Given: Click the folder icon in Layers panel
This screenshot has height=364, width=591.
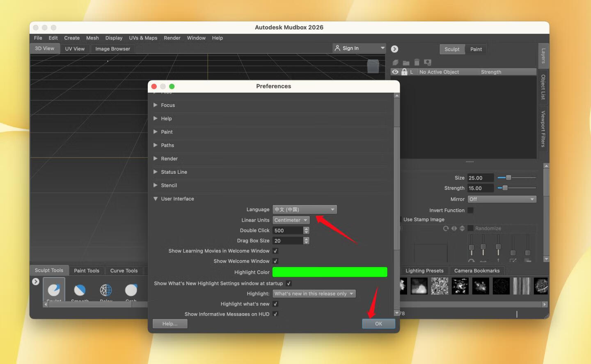Looking at the screenshot, I should (406, 63).
